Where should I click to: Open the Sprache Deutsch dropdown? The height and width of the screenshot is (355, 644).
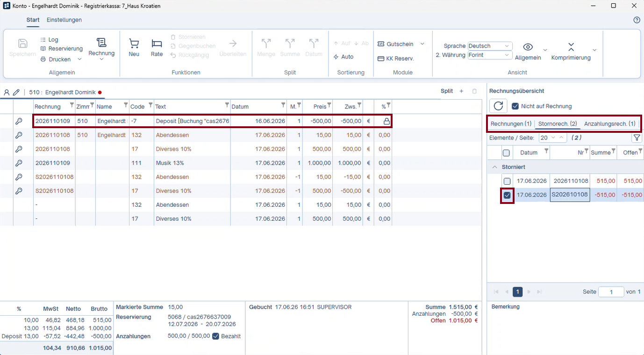point(490,46)
